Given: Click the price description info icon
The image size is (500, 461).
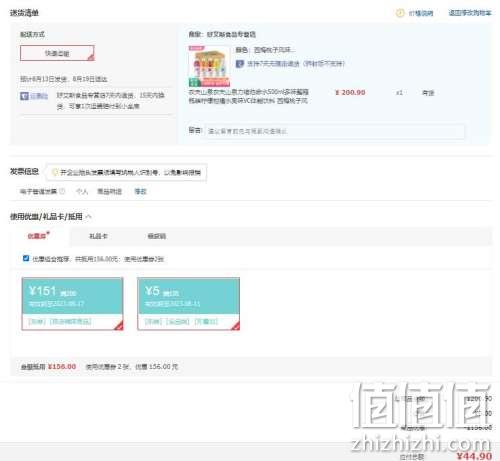Looking at the screenshot, I should [399, 13].
